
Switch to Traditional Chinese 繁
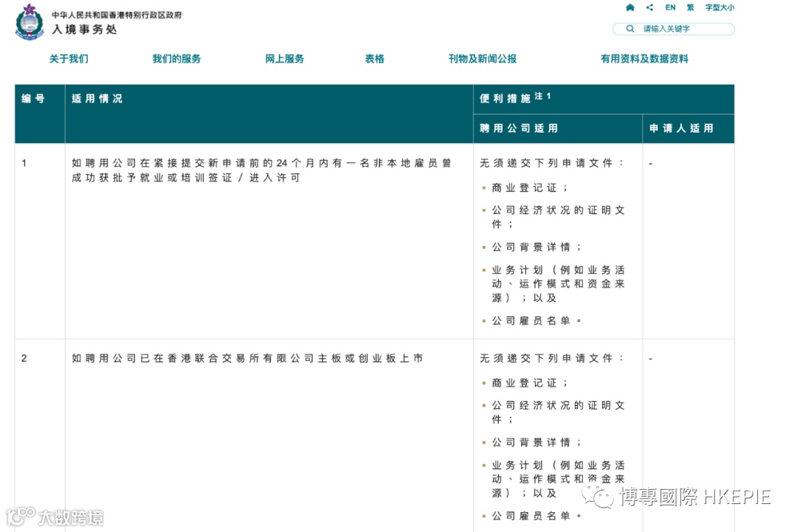pyautogui.click(x=690, y=7)
